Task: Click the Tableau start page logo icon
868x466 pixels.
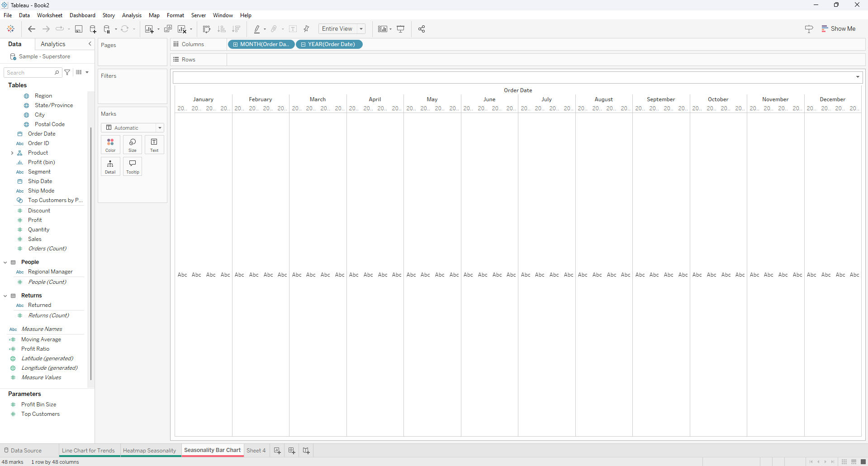Action: point(10,29)
